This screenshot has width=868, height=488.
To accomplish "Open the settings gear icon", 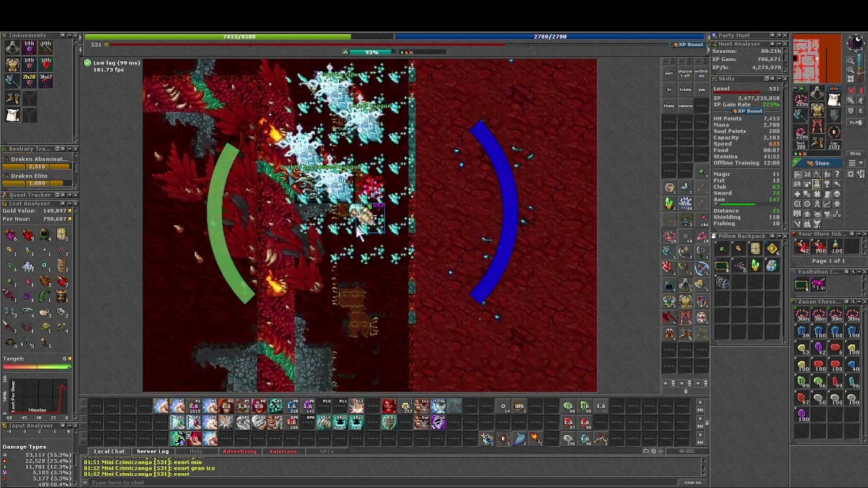I will [x=851, y=174].
